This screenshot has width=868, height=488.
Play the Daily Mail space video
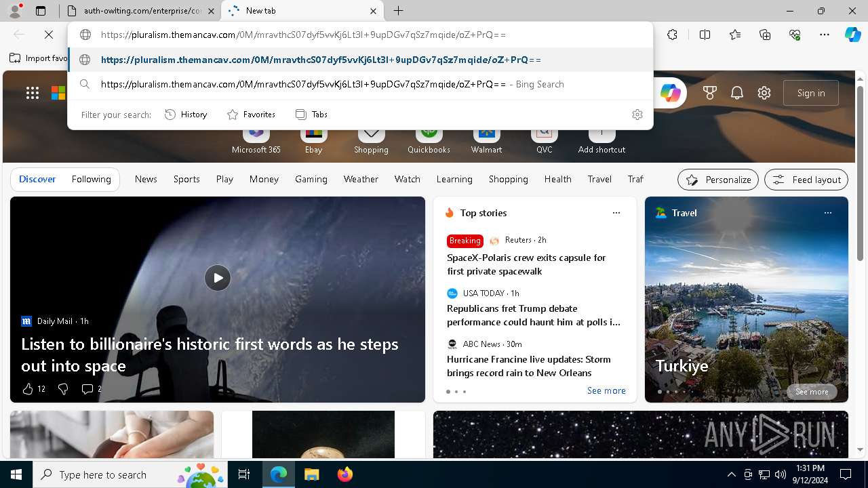[x=218, y=278]
